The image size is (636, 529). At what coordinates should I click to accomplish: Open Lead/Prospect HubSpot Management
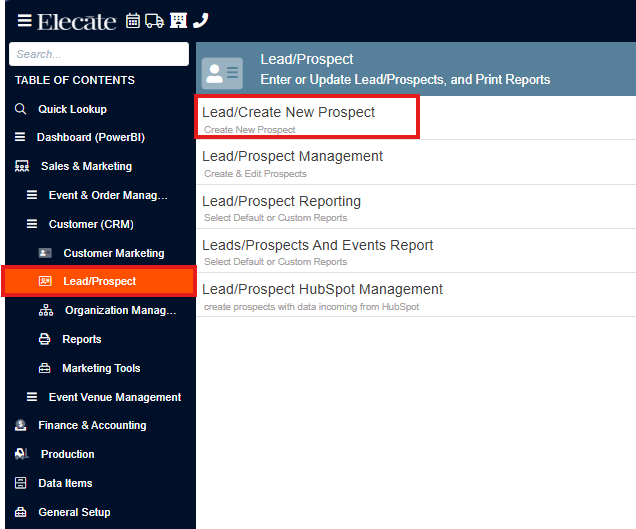(416, 295)
